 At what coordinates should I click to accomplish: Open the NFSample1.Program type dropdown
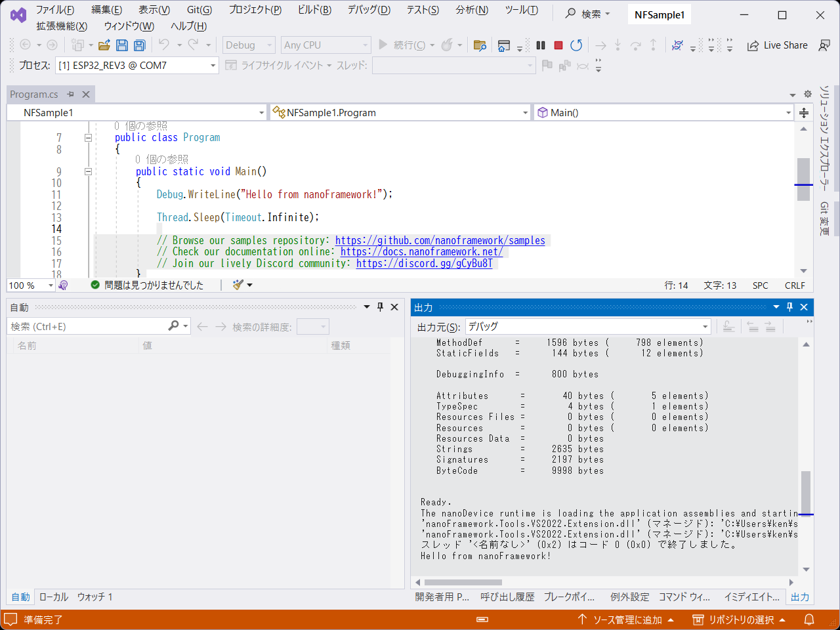coord(400,113)
